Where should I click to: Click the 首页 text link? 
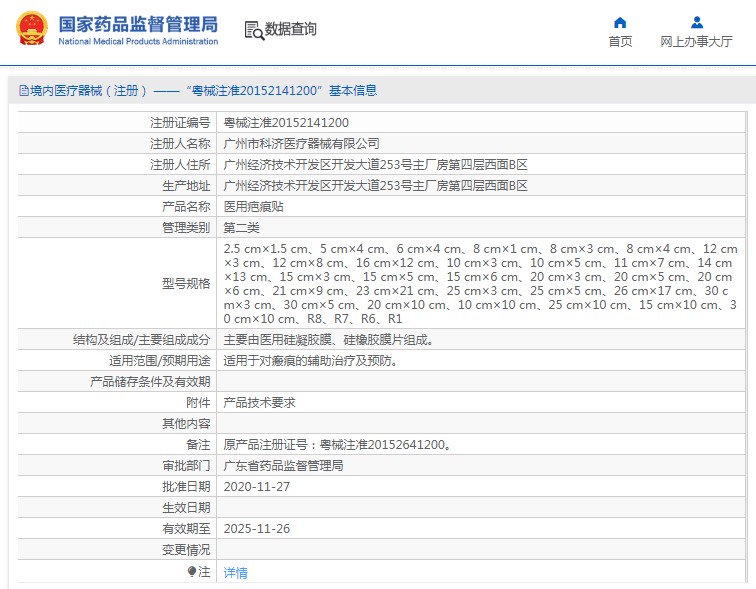[x=620, y=41]
